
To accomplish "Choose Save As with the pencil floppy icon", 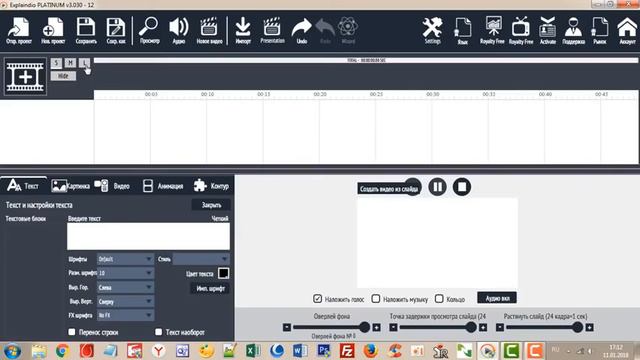I will [x=116, y=30].
